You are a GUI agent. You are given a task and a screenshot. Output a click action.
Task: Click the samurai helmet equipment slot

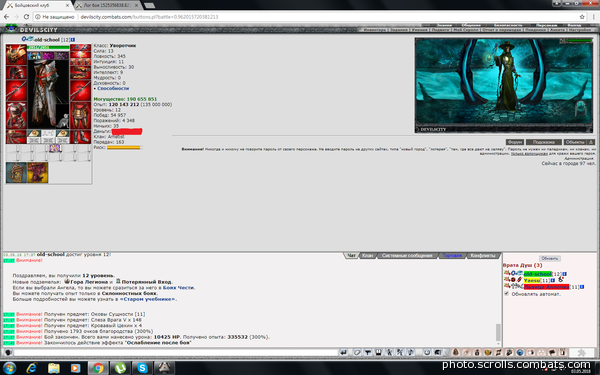[x=16, y=54]
